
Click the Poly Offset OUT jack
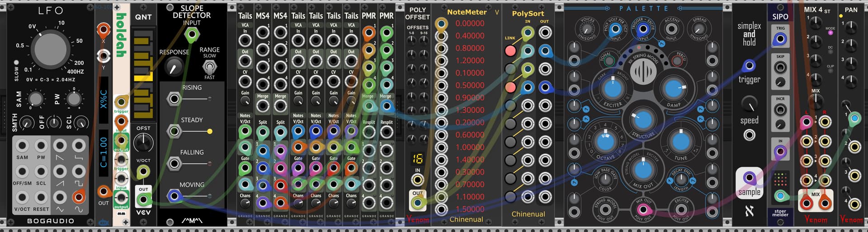pos(417,203)
